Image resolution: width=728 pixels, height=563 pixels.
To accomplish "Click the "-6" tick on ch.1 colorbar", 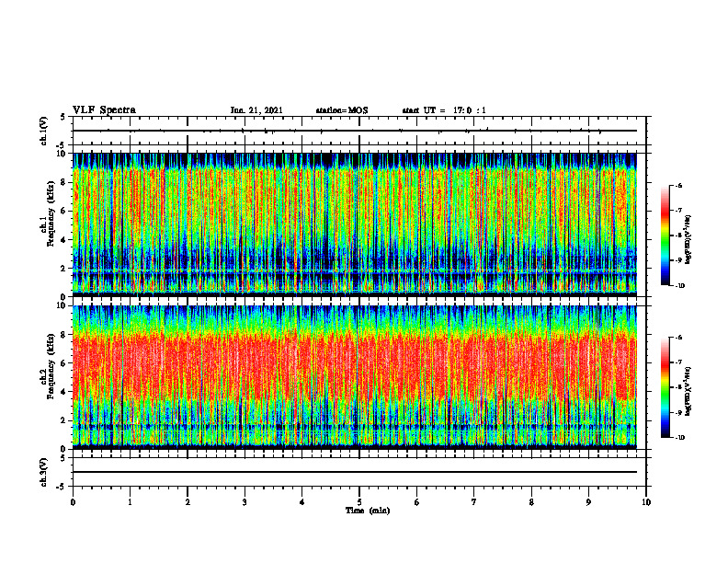I will [679, 186].
